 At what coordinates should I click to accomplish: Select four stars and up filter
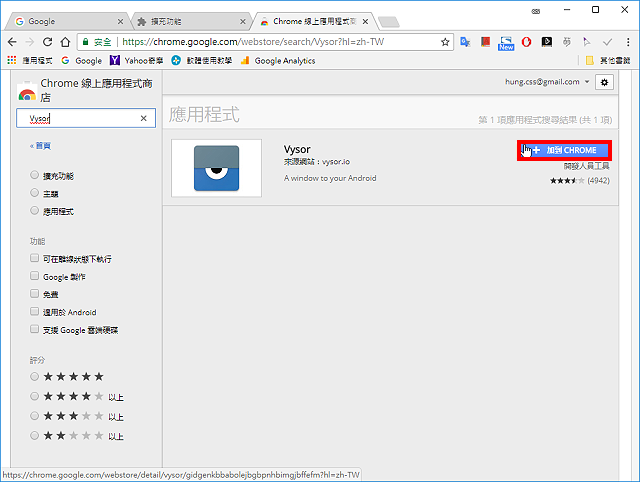point(34,396)
